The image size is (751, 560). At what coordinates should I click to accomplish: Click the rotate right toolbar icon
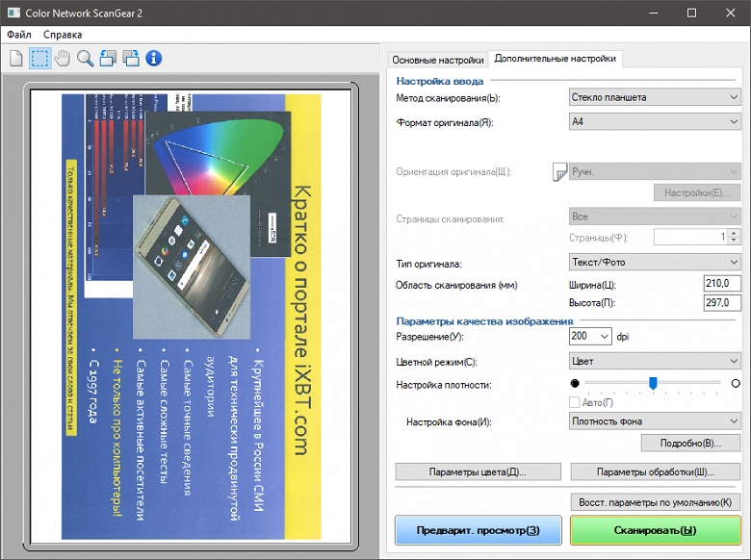(131, 59)
